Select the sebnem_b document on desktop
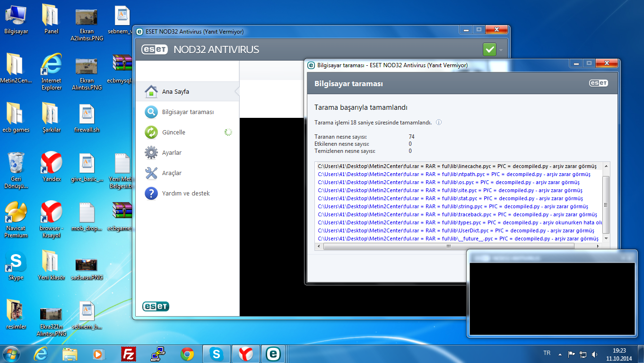This screenshot has height=363, width=644. 87,315
